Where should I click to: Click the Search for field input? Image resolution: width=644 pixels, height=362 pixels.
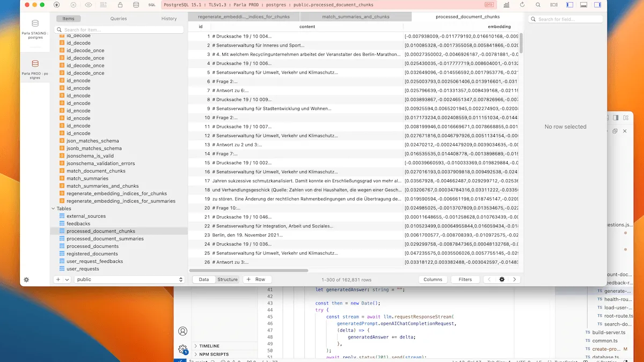pos(577,19)
